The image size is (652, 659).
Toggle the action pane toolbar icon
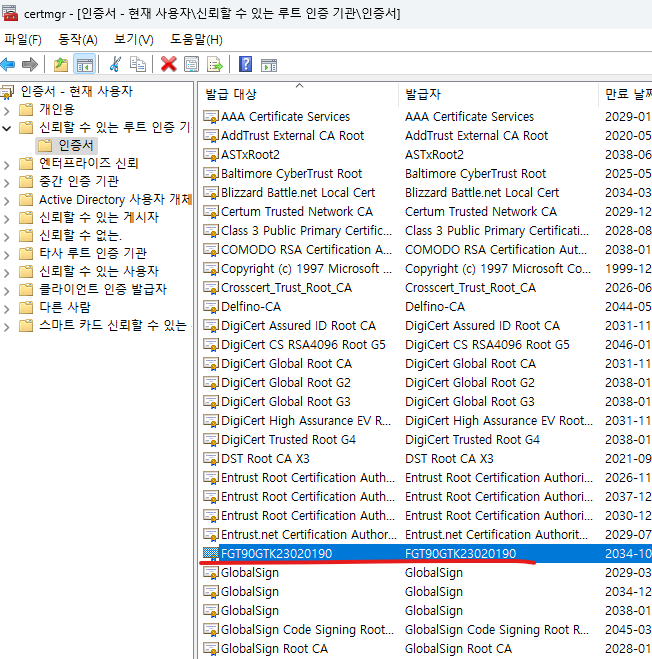[x=269, y=65]
